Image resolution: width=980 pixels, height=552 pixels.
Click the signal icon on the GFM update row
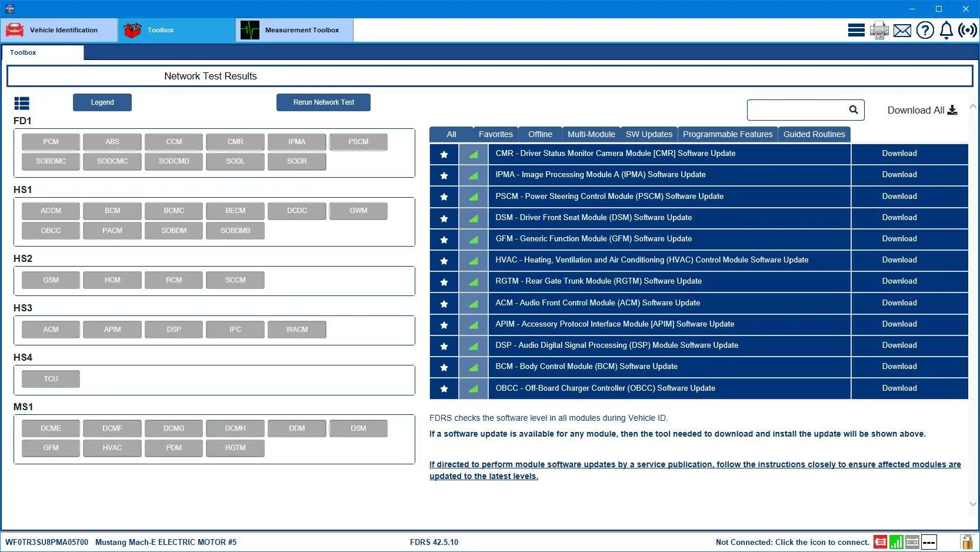pos(474,240)
